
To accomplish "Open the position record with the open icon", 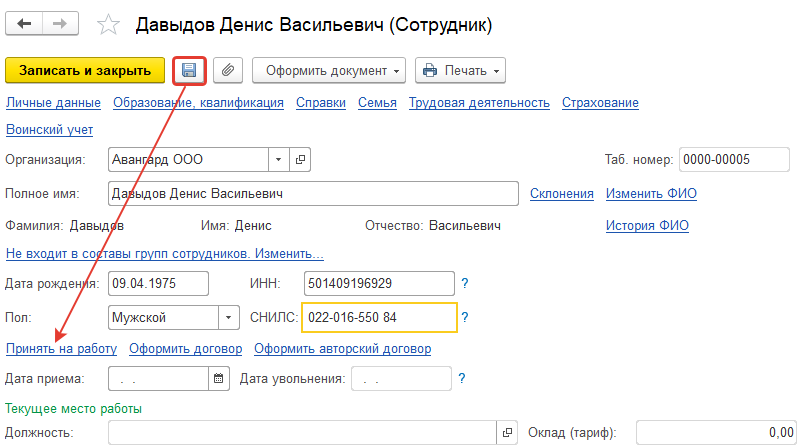I will [x=507, y=432].
